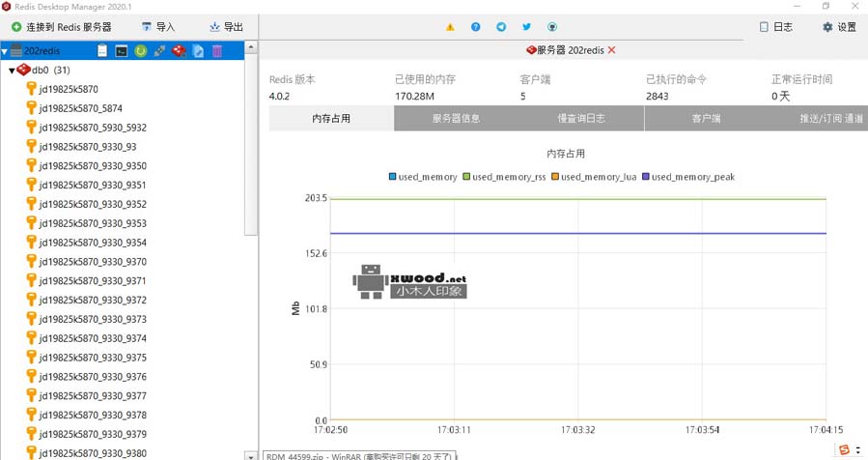Select key jd19825k5870_9330_9380
This screenshot has width=868, height=460.
tap(93, 453)
